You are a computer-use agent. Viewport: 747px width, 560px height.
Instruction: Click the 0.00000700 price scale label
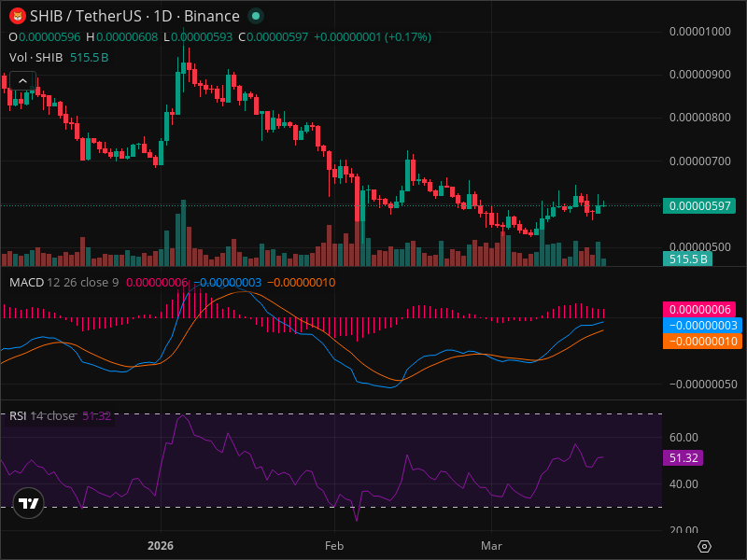[x=699, y=161]
